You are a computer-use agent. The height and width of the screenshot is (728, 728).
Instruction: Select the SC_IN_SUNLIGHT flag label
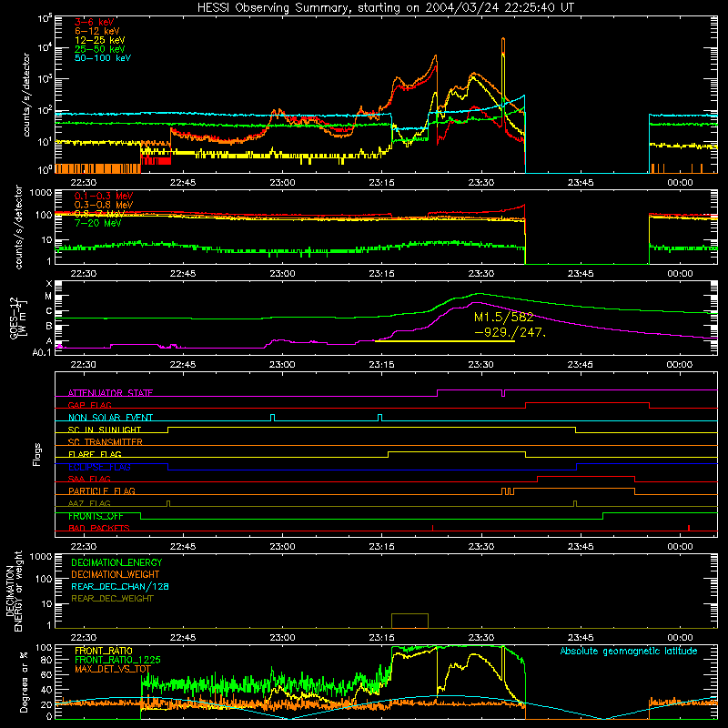tap(105, 430)
